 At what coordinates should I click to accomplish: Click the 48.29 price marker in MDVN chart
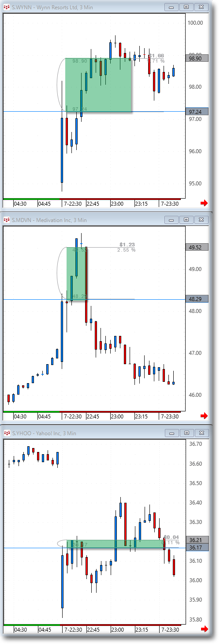(197, 299)
